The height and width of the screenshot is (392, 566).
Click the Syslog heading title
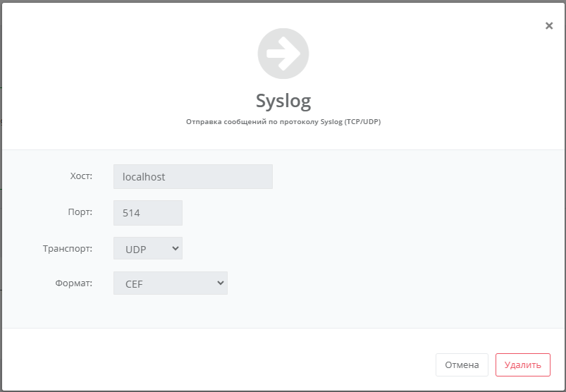(x=283, y=101)
